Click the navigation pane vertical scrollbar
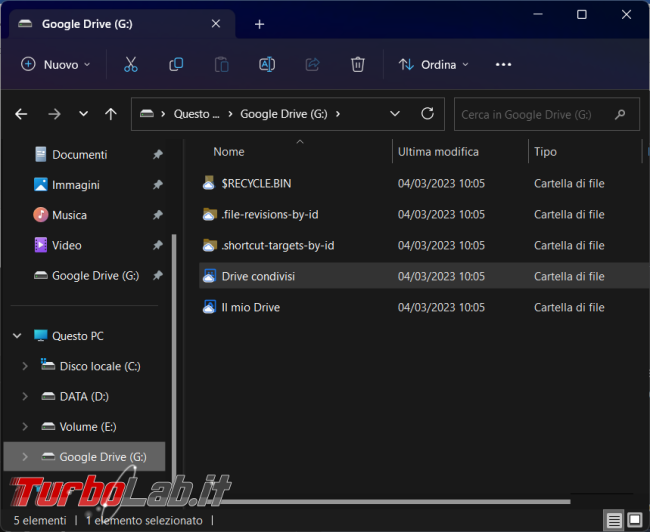 (x=174, y=355)
